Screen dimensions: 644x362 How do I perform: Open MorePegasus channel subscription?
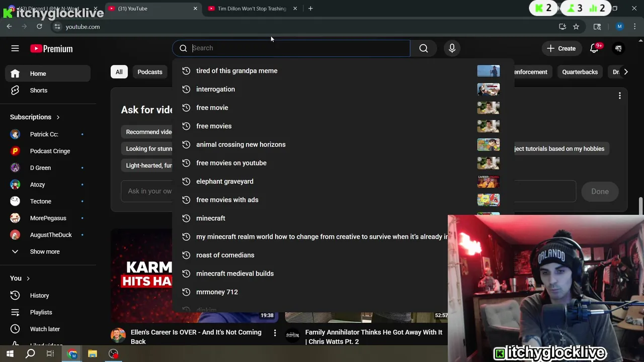click(48, 218)
